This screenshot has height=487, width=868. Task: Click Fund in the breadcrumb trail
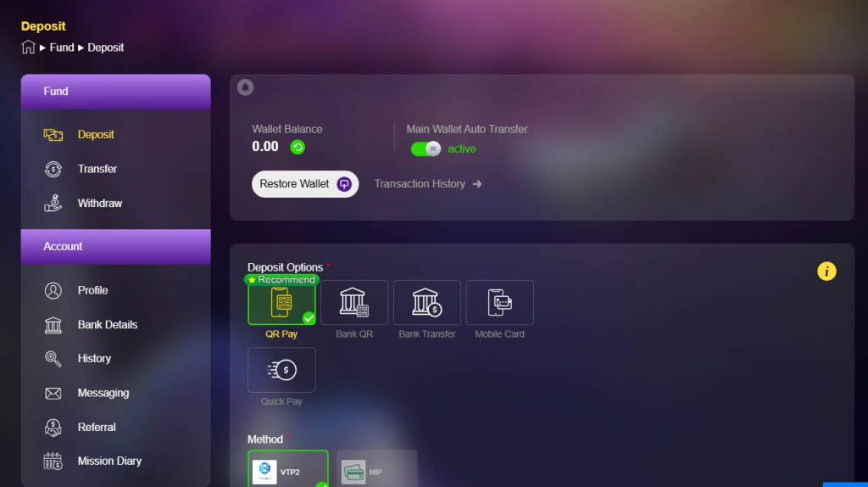(62, 48)
